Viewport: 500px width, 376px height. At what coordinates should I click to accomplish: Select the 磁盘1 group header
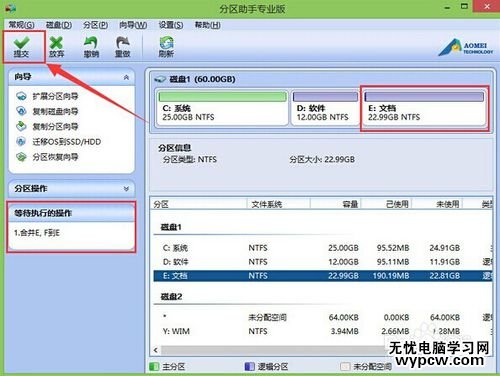point(171,227)
